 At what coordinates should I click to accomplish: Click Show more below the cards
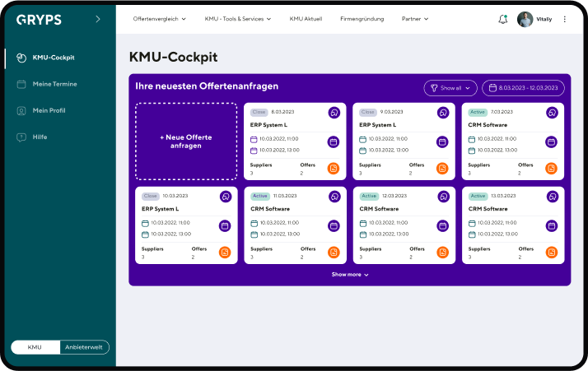350,274
